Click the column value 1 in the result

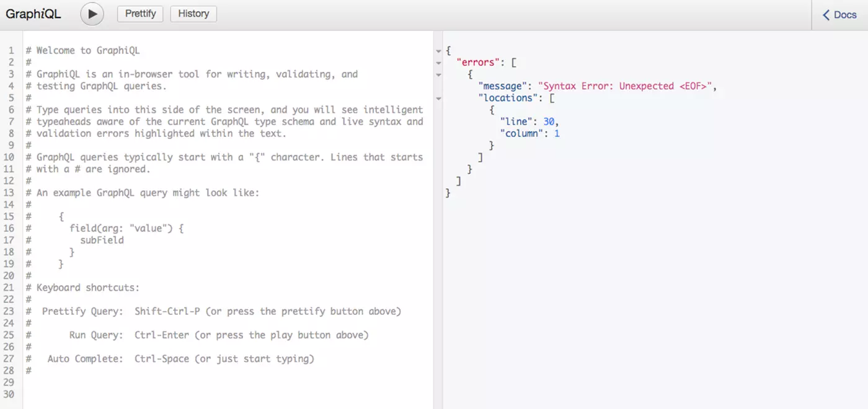click(557, 133)
